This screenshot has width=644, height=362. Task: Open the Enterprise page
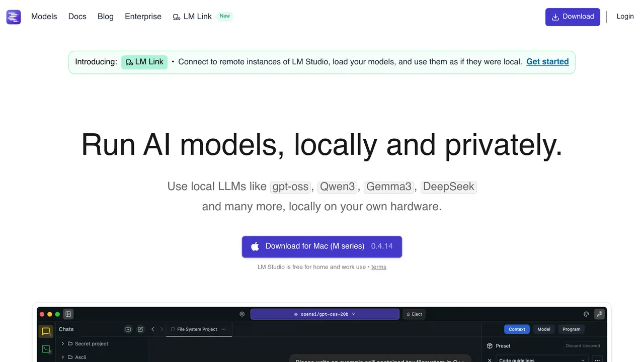[143, 17]
